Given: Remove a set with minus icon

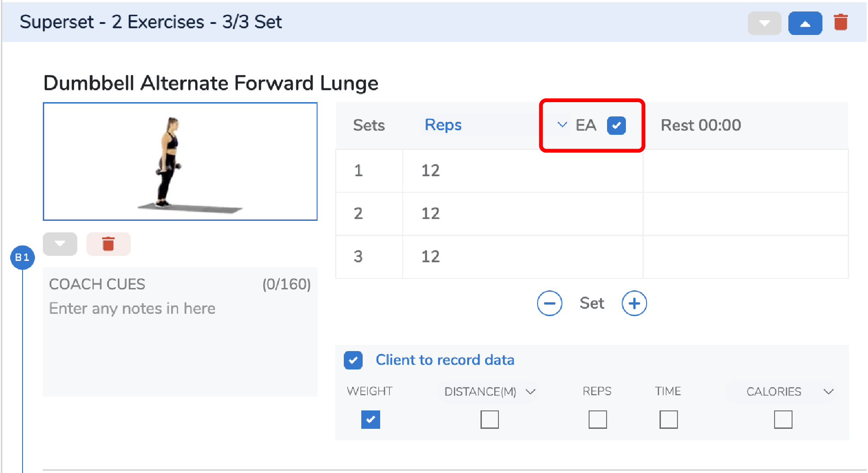Looking at the screenshot, I should (x=550, y=303).
